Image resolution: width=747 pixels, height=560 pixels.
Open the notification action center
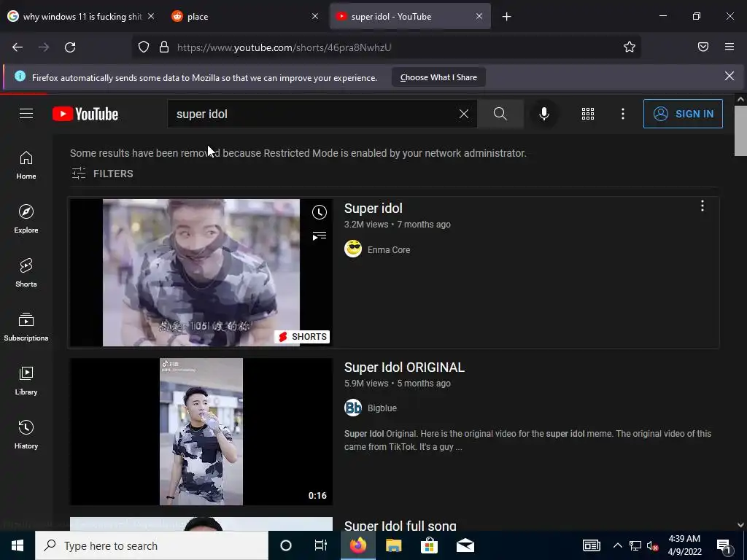point(724,545)
